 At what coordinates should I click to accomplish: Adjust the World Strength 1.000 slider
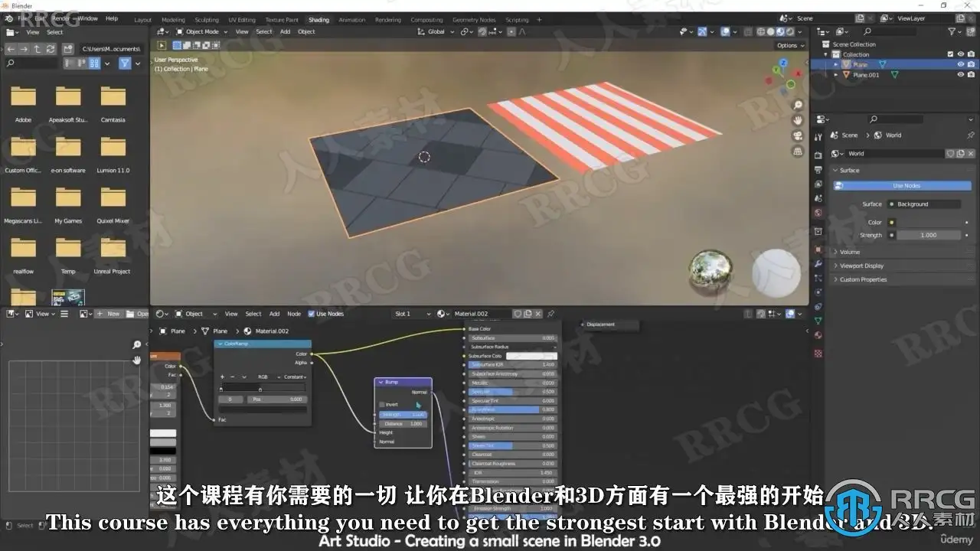pos(929,236)
